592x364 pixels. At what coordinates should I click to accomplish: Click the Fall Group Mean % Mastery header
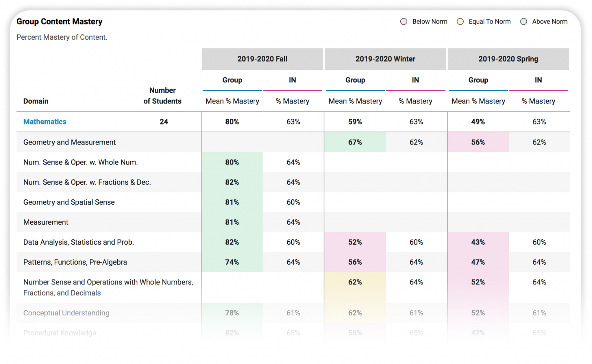click(x=232, y=101)
